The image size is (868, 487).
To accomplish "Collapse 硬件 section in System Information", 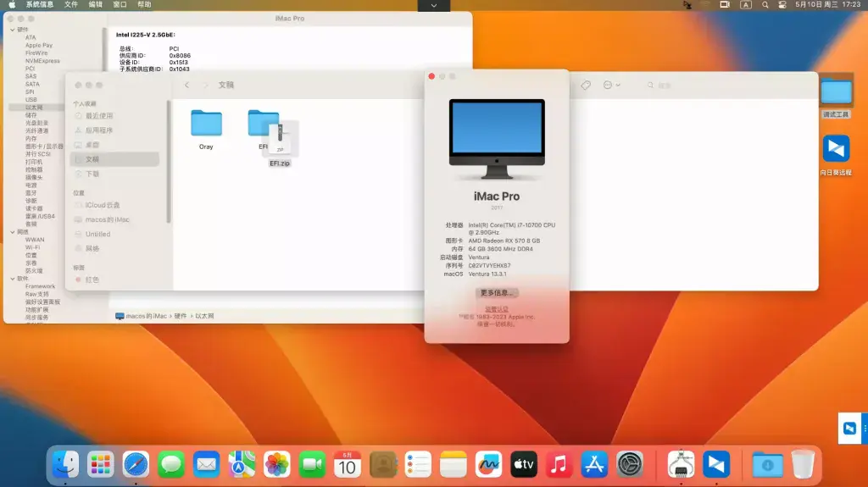I will [13, 30].
